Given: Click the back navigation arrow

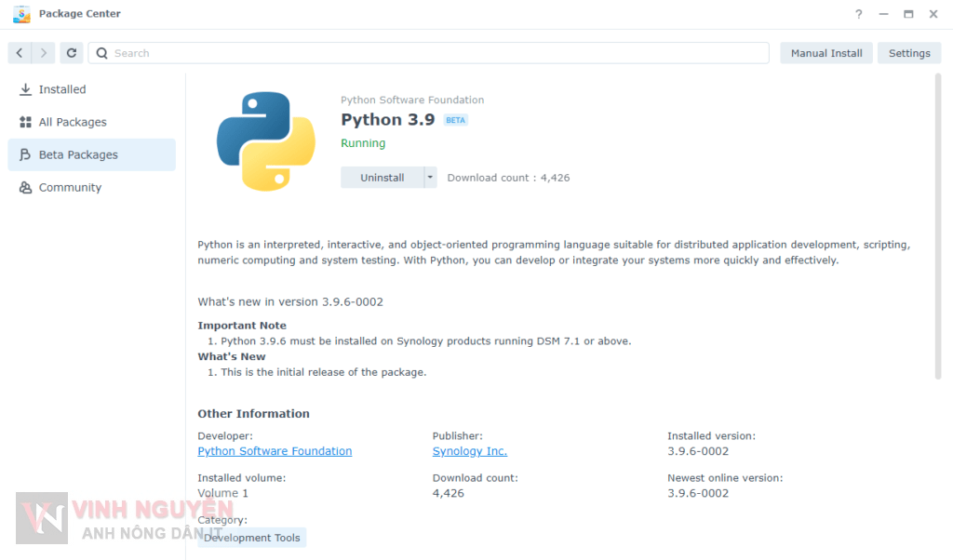Looking at the screenshot, I should click(20, 53).
